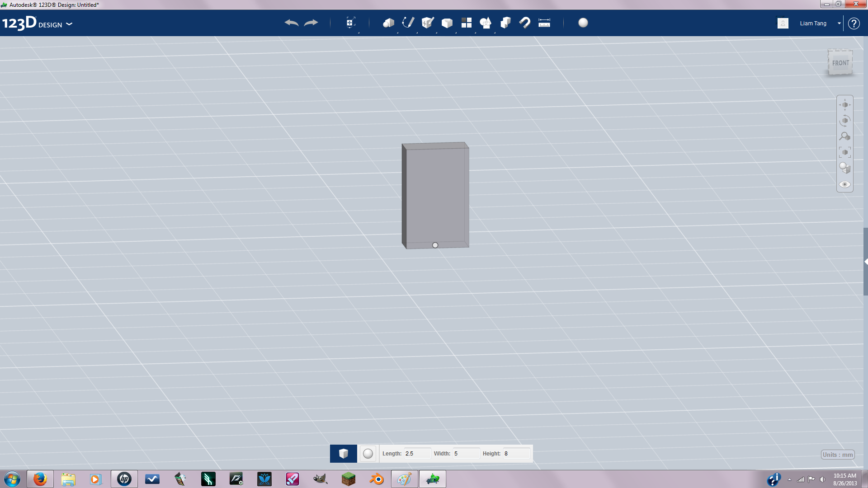Select the Zoom navigation tool
This screenshot has width=868, height=488.
[845, 136]
